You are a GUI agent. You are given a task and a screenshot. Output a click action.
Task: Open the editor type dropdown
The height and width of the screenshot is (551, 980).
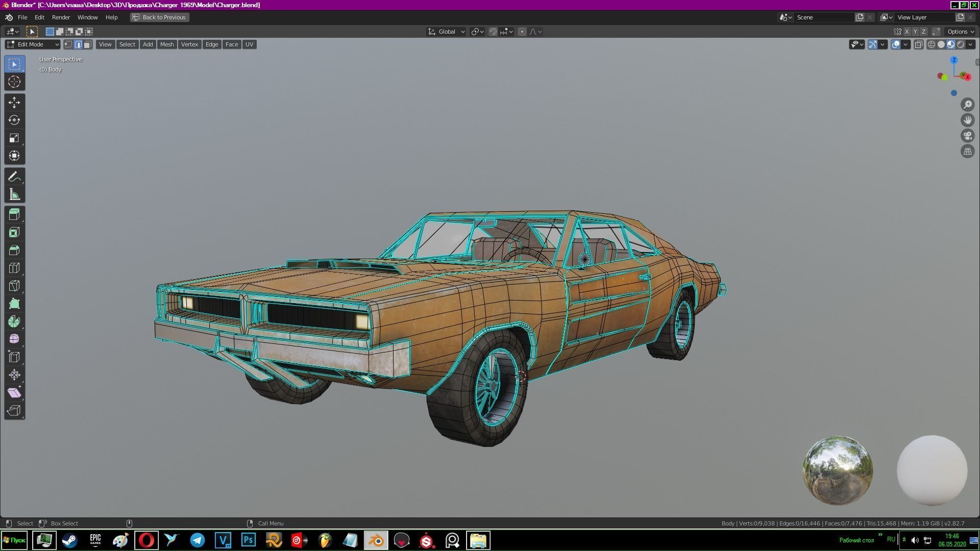13,32
